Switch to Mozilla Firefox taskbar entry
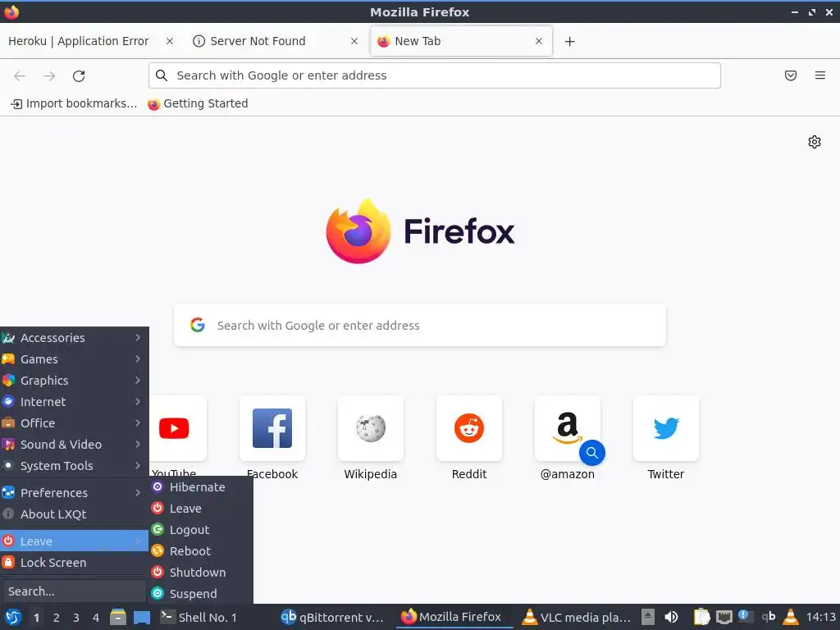This screenshot has width=840, height=630. [454, 617]
